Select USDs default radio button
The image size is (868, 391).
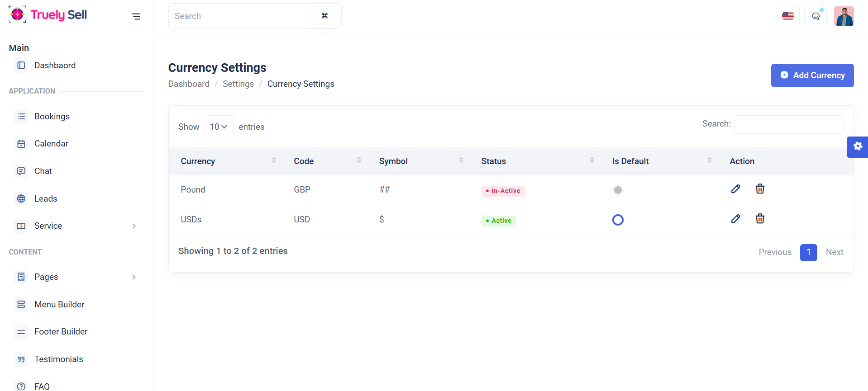click(x=618, y=220)
